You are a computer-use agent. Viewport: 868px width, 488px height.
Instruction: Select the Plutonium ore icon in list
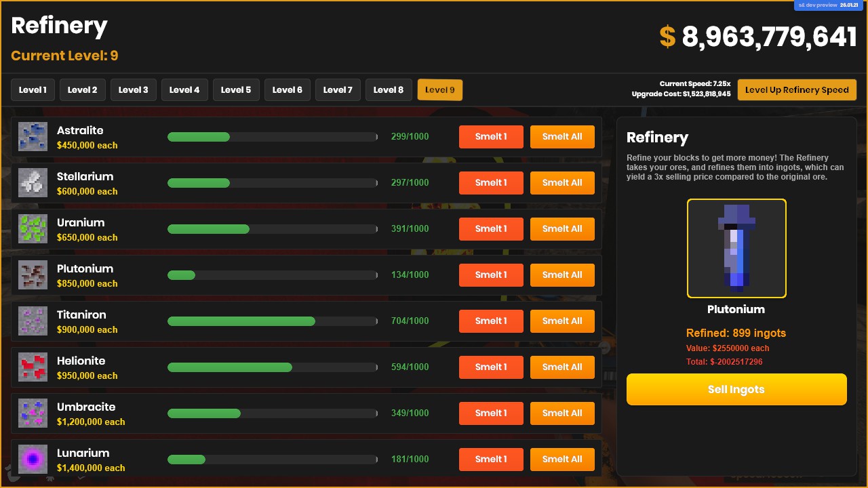[33, 275]
